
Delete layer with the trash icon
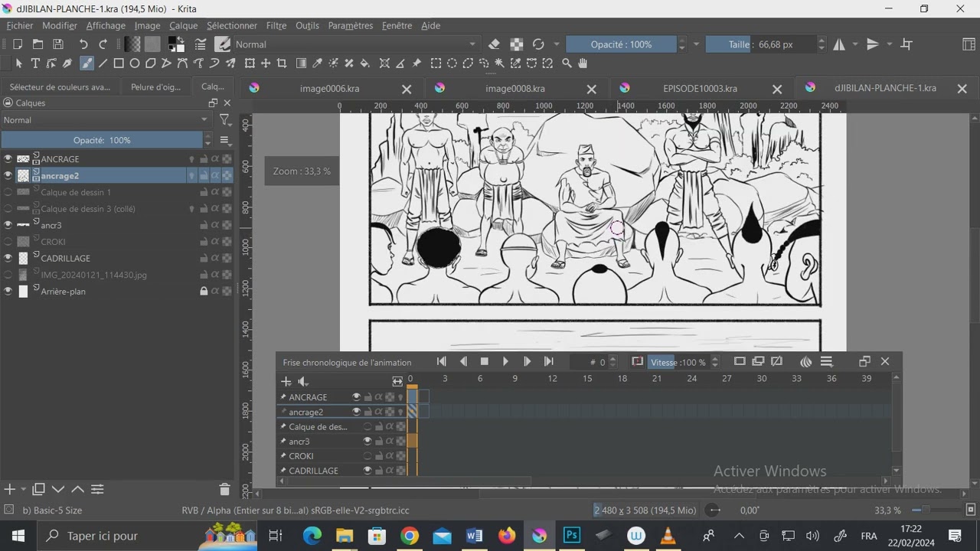pyautogui.click(x=224, y=490)
